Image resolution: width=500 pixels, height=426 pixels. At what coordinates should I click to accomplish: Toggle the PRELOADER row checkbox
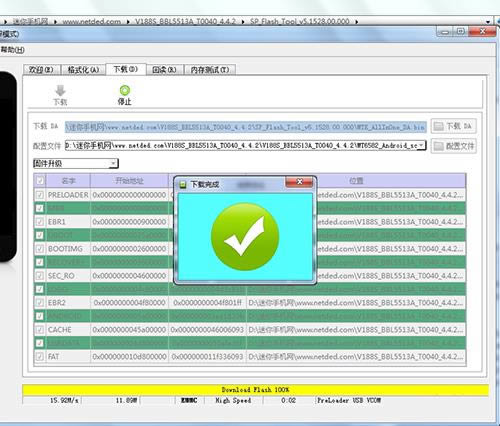40,195
